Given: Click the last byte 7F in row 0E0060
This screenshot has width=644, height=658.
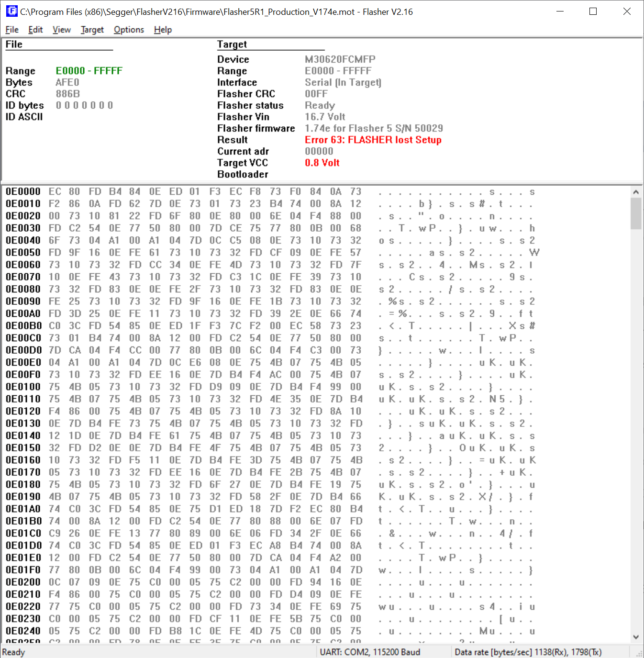Looking at the screenshot, I should pyautogui.click(x=355, y=265).
